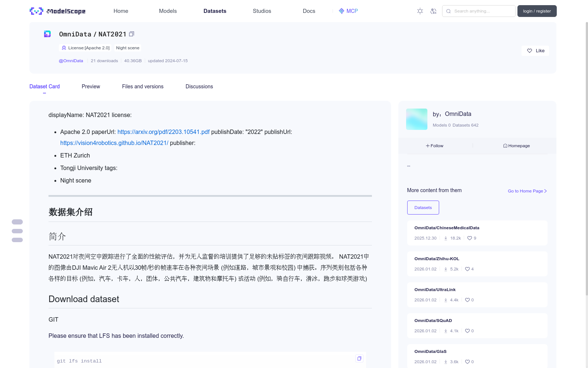Click the login / register button
This screenshot has width=588, height=368.
(x=537, y=11)
